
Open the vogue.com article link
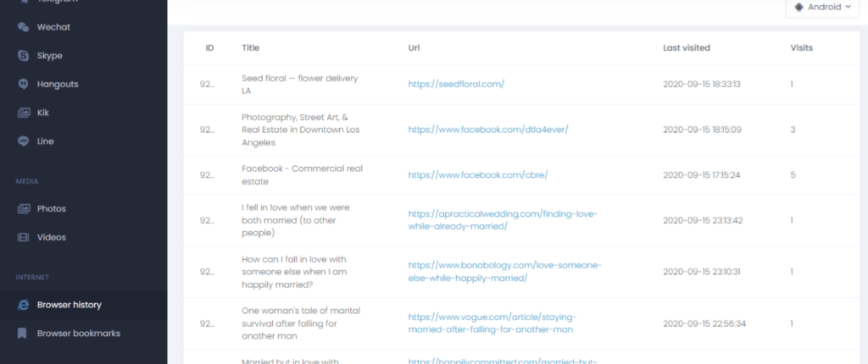[x=492, y=323]
